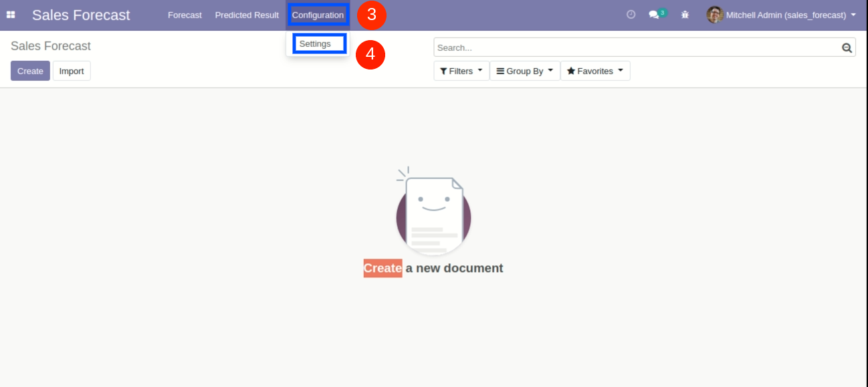Open the user menu dropdown caret
The width and height of the screenshot is (868, 387).
pyautogui.click(x=853, y=15)
